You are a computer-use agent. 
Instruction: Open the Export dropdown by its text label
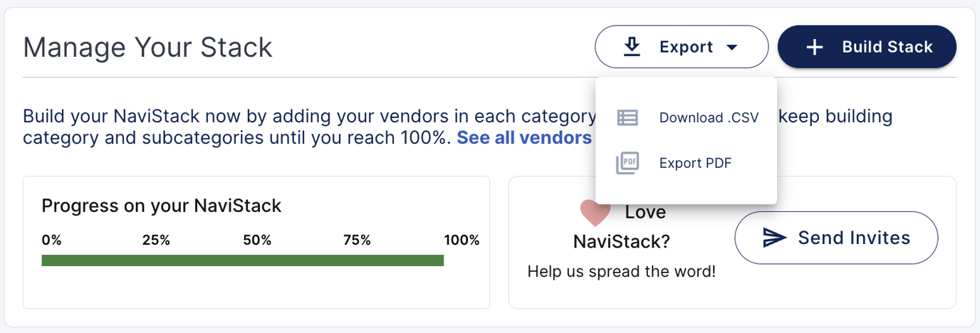tap(686, 47)
